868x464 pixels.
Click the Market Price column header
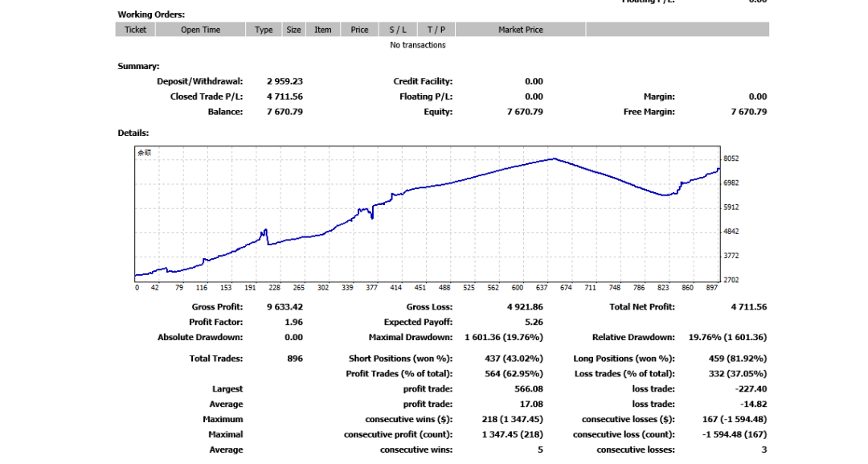tap(520, 30)
